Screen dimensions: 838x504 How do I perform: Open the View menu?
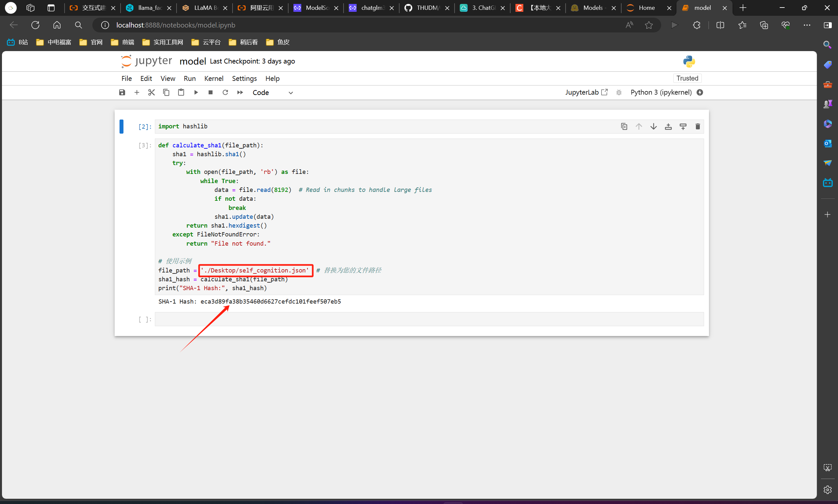tap(168, 79)
